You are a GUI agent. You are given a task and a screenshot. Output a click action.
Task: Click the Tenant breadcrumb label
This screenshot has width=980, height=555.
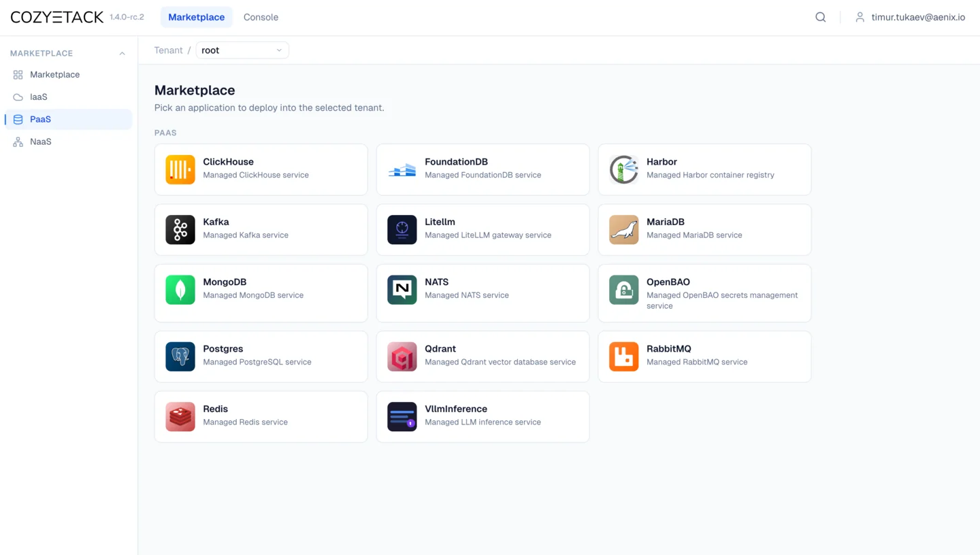[168, 50]
